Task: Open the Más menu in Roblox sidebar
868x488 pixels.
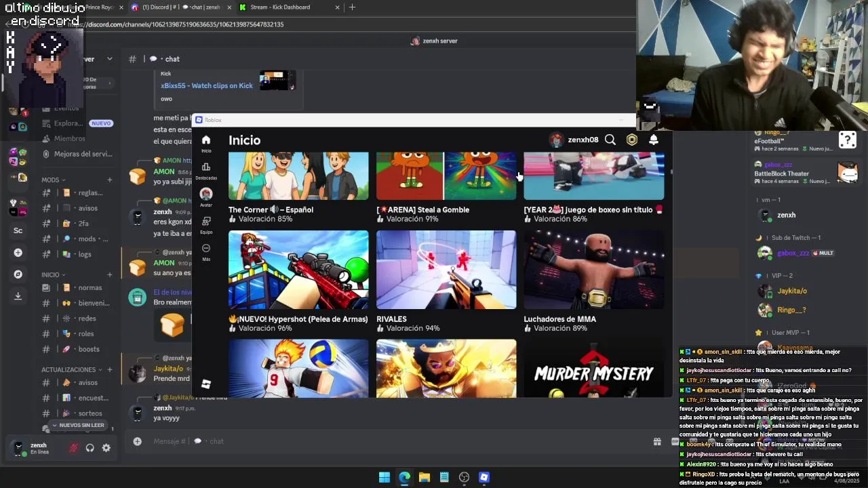Action: (x=206, y=248)
